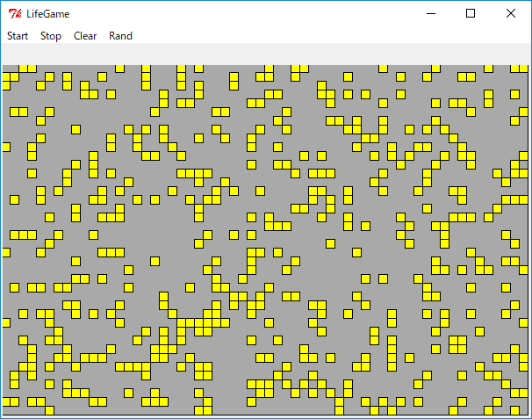Click the LifeGame Tk feather icon

click(15, 14)
